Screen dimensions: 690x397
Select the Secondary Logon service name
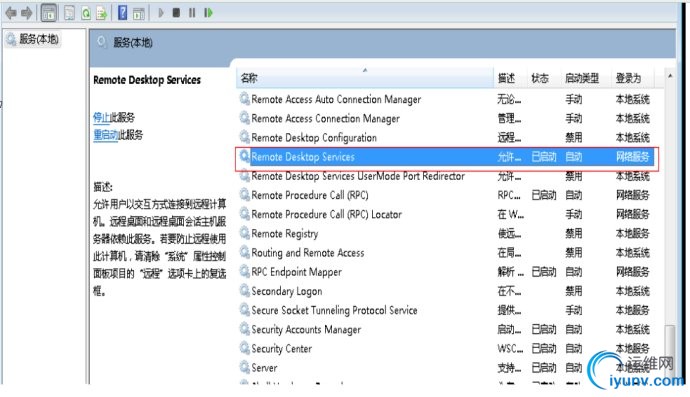[287, 291]
